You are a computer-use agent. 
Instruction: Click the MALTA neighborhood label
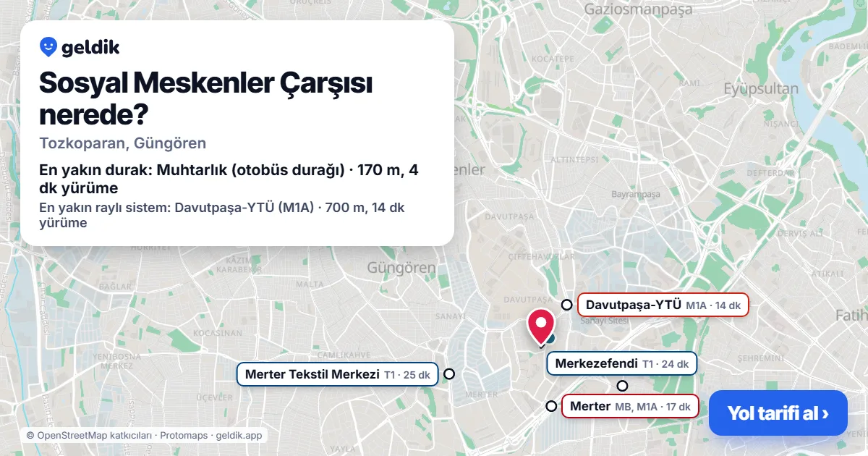(310, 284)
